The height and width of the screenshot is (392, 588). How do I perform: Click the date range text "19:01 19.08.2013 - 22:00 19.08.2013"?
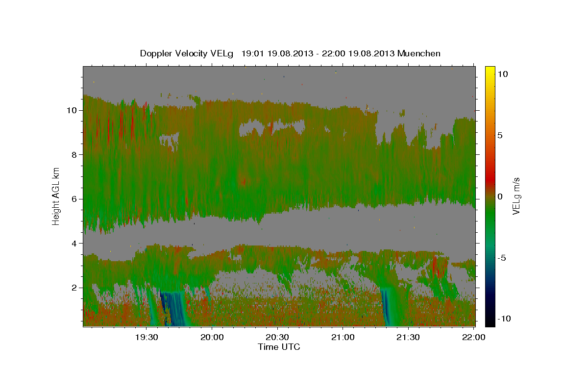tap(318, 53)
